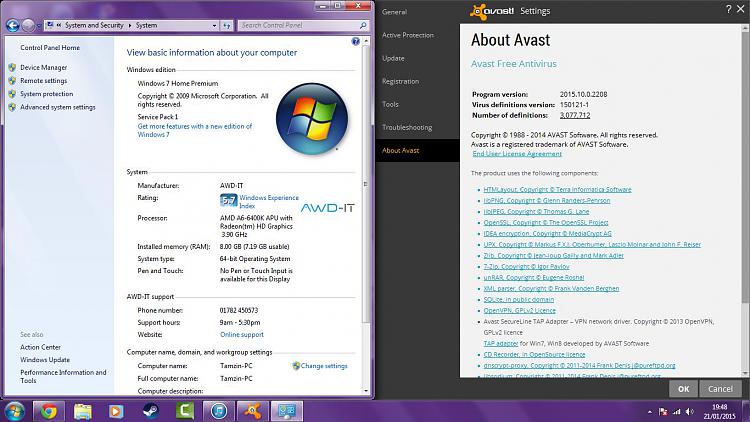Open Remote settings link

(44, 81)
